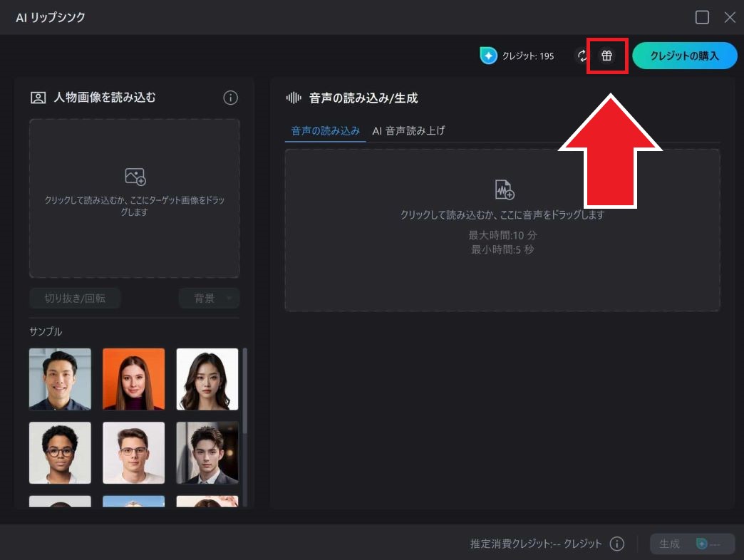
Task: Click the 切り抜き/回転 button
Action: click(75, 299)
